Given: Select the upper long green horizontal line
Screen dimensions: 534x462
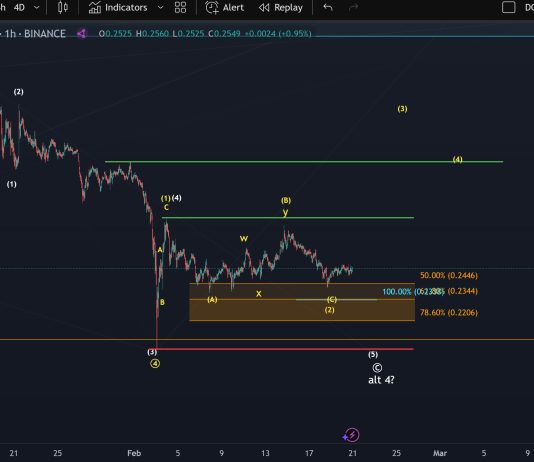Looking at the screenshot, I should 304,162.
